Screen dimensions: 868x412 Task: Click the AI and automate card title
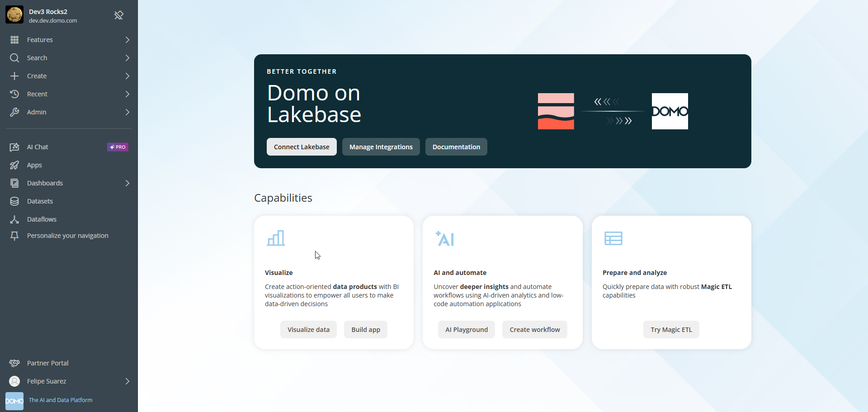pos(460,273)
